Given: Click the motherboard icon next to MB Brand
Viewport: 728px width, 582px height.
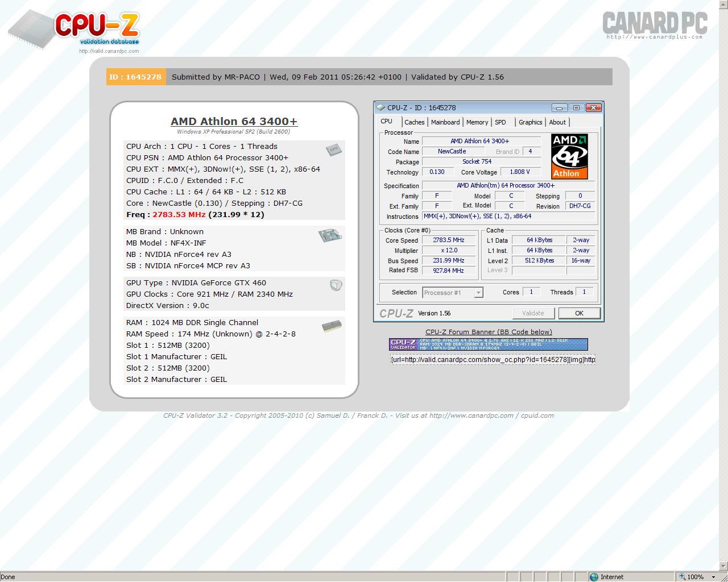Looking at the screenshot, I should [330, 235].
